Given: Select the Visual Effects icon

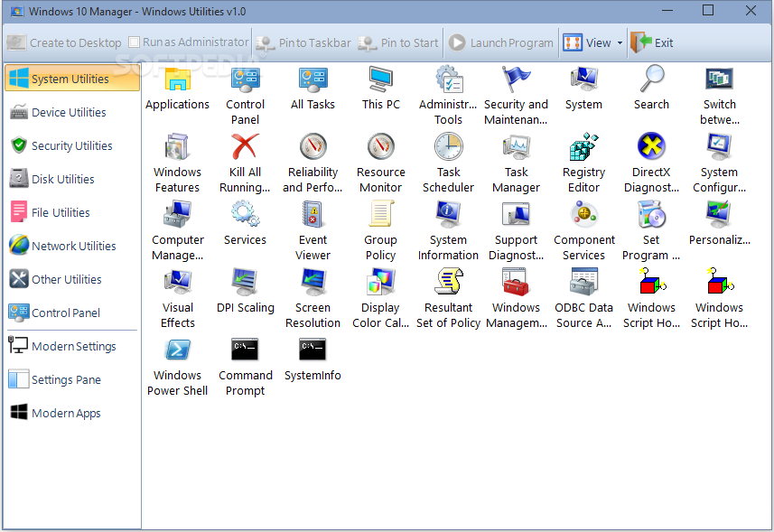Looking at the screenshot, I should click(x=177, y=282).
